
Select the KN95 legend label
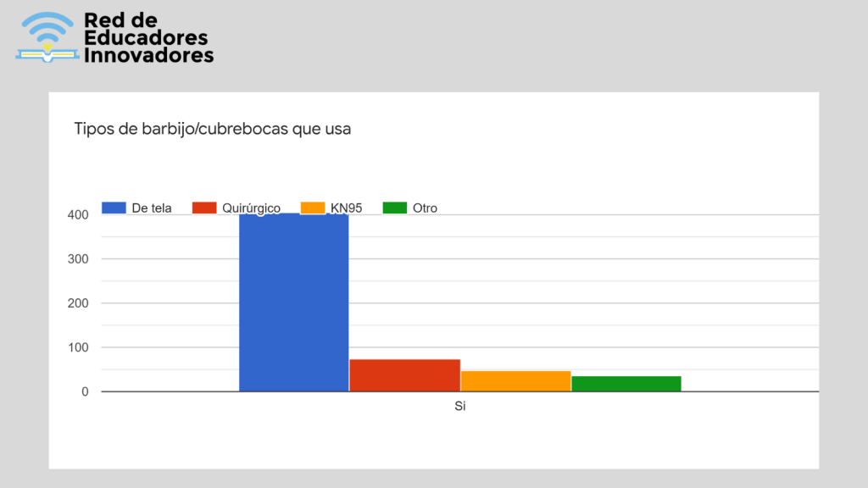[347, 208]
